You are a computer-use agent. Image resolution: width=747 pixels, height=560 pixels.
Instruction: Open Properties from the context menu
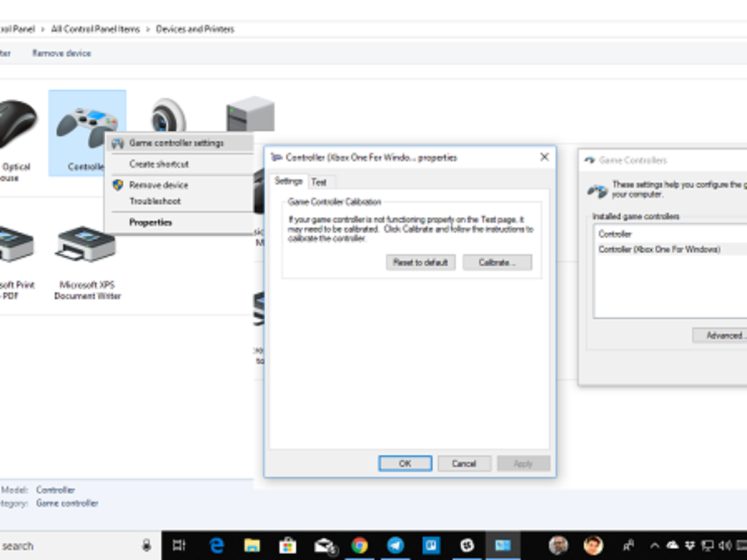(x=151, y=222)
